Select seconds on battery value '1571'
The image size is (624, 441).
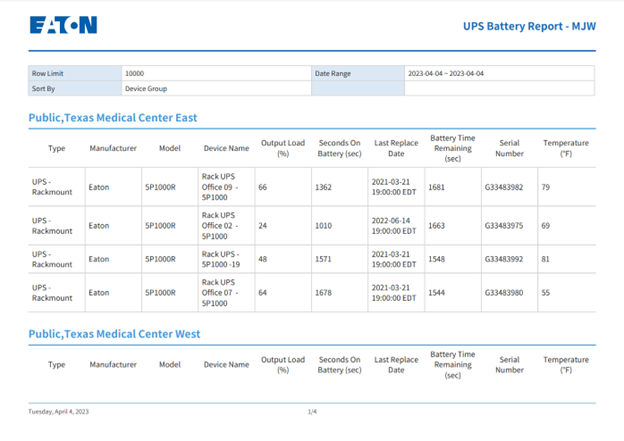[x=323, y=259]
